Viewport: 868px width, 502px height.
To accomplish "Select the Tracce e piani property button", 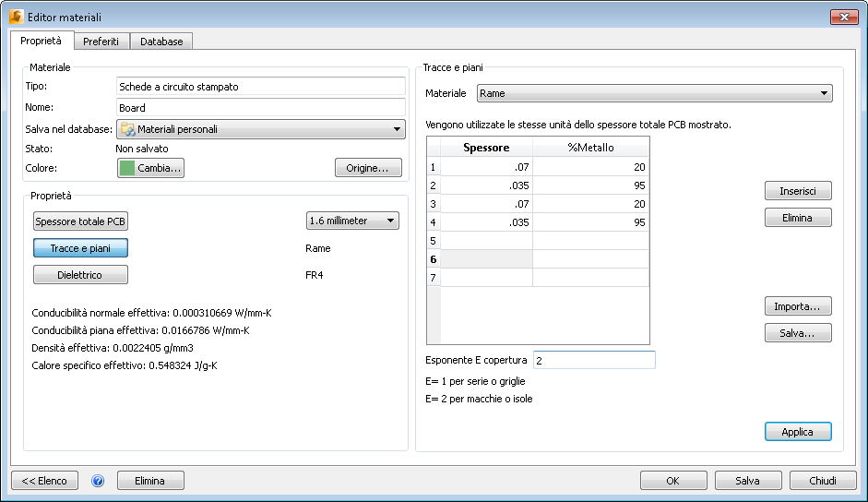I will coord(80,248).
